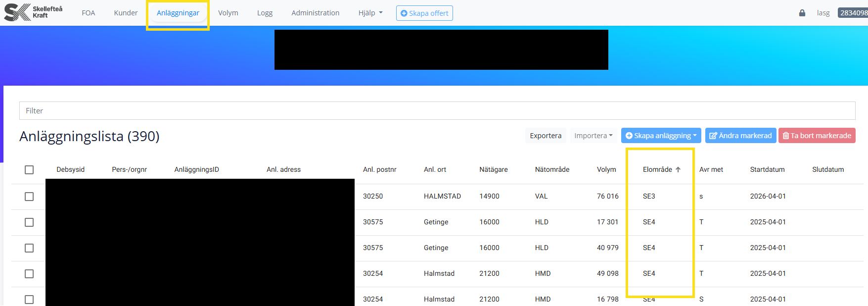Open the Administration menu item
The width and height of the screenshot is (868, 306).
point(315,13)
